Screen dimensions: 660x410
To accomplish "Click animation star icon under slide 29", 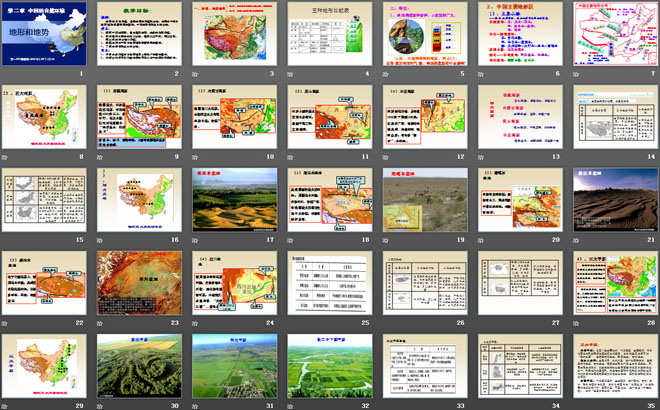I will coord(6,405).
